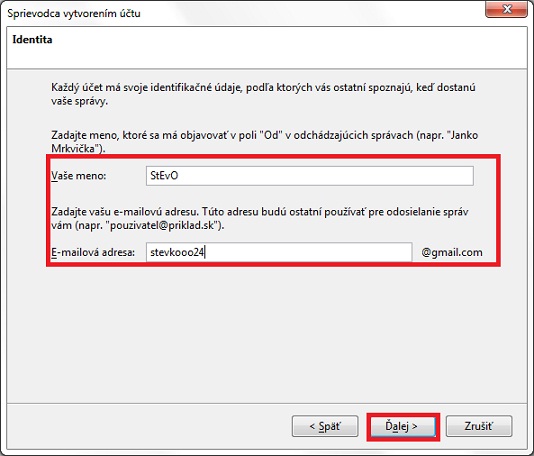Click the "Zadajte meno" instruction text

pyautogui.click(x=264, y=142)
